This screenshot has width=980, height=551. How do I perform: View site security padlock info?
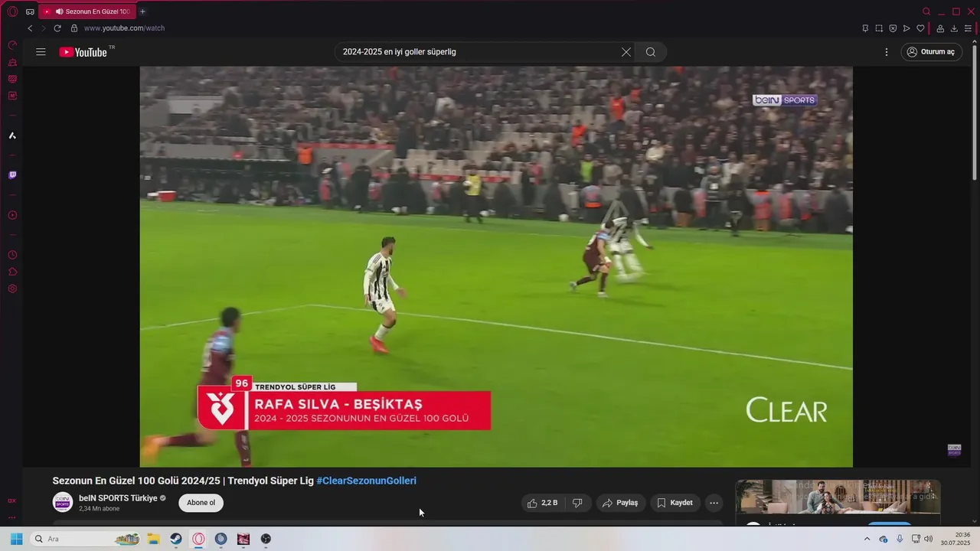click(74, 28)
